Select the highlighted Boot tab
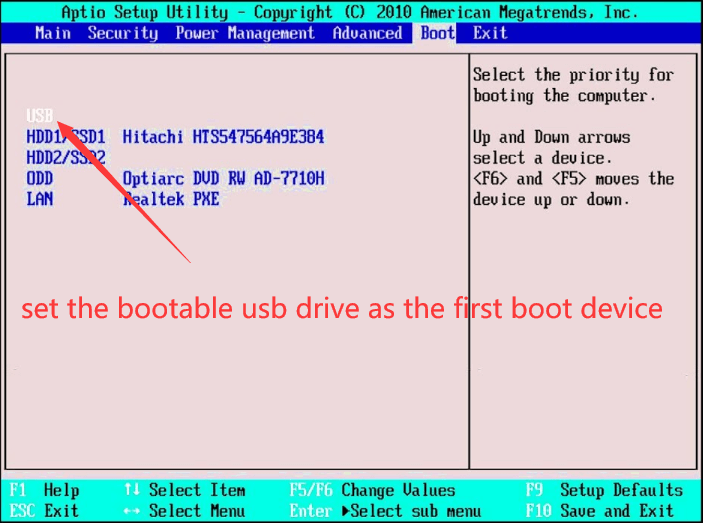703x523 pixels. [437, 33]
